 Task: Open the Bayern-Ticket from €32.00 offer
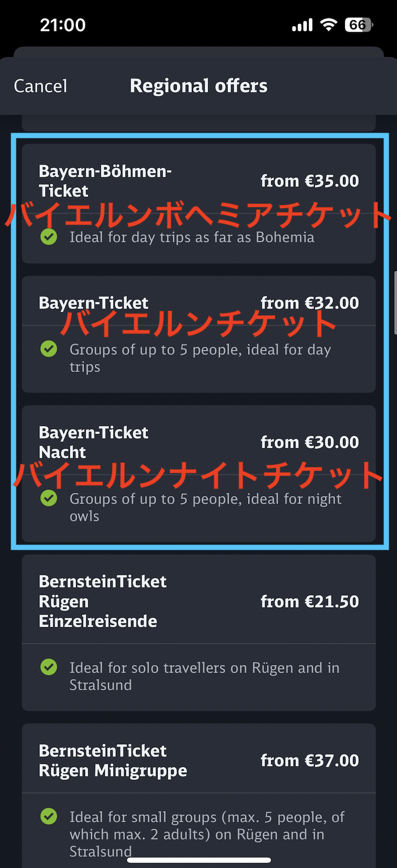tap(198, 334)
